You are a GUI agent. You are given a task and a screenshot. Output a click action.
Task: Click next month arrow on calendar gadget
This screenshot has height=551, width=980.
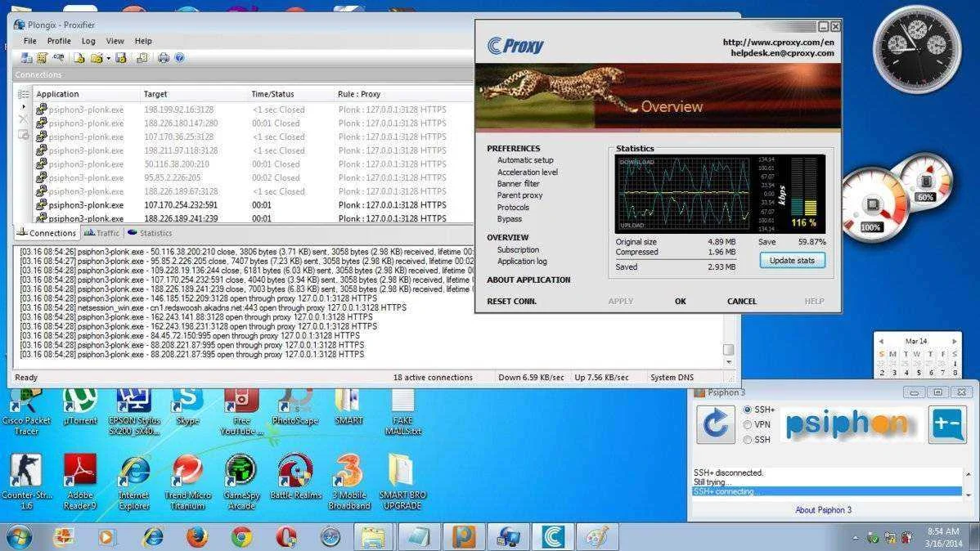coord(955,341)
